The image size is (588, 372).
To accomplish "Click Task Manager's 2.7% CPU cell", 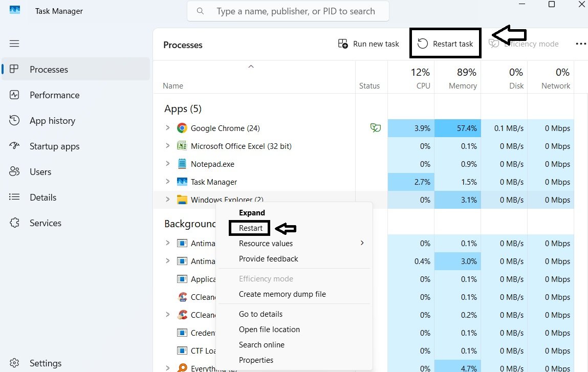I will [411, 182].
